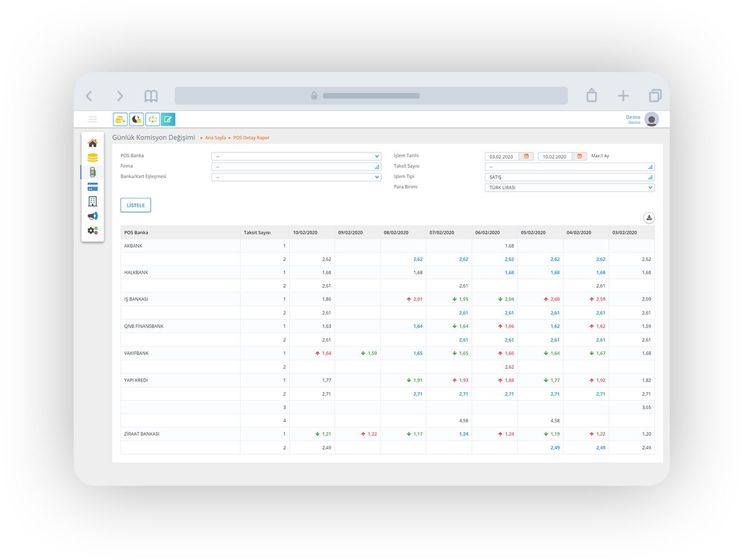The width and height of the screenshot is (744, 560).
Task: Go forward with the browser forward arrow
Action: click(120, 96)
